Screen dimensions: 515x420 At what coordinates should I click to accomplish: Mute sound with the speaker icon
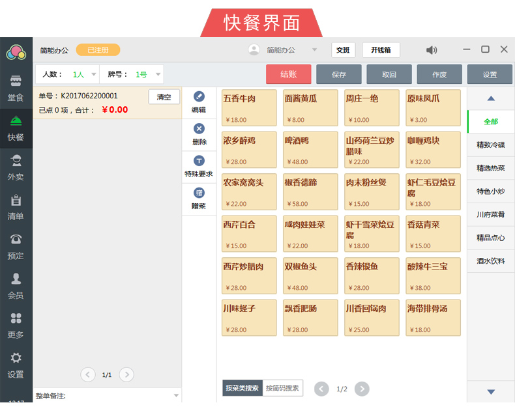coord(432,50)
